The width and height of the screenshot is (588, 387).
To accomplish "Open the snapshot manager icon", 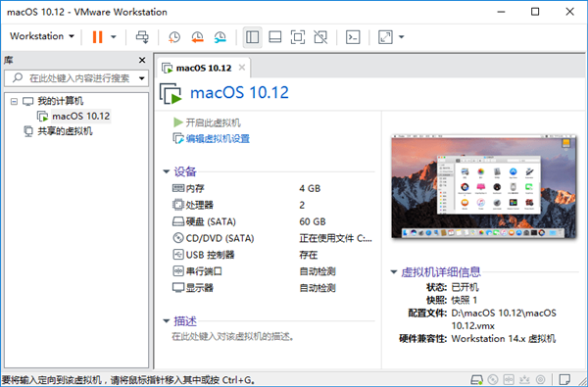I will [220, 37].
